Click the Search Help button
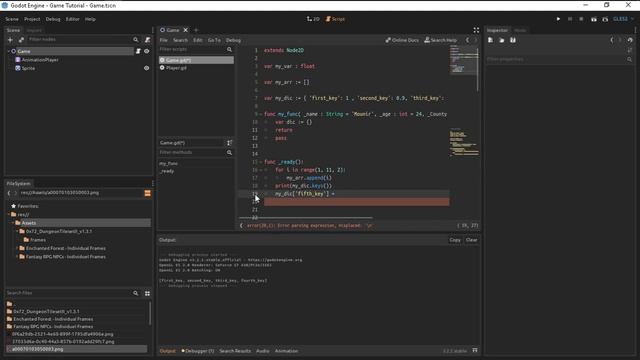Viewport: 640px width, 360px height. point(440,40)
